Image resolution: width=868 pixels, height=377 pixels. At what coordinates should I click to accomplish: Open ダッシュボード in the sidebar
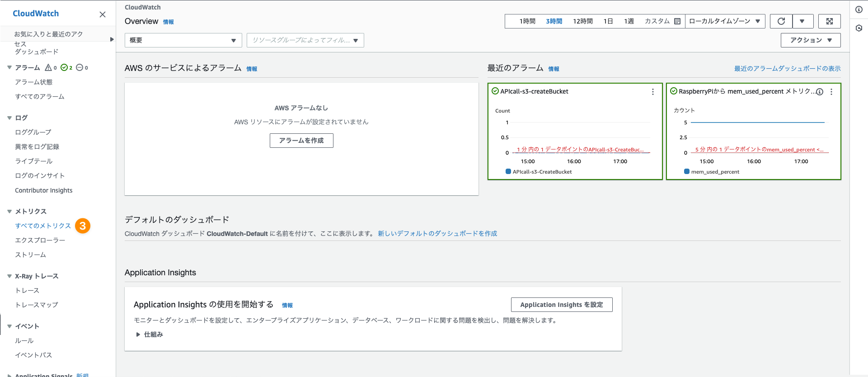pyautogui.click(x=37, y=52)
